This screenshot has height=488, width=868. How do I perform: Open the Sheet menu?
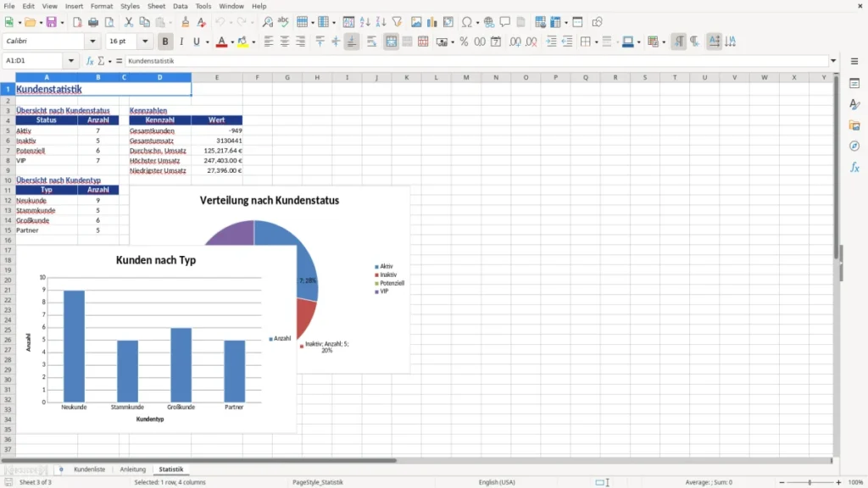[156, 6]
